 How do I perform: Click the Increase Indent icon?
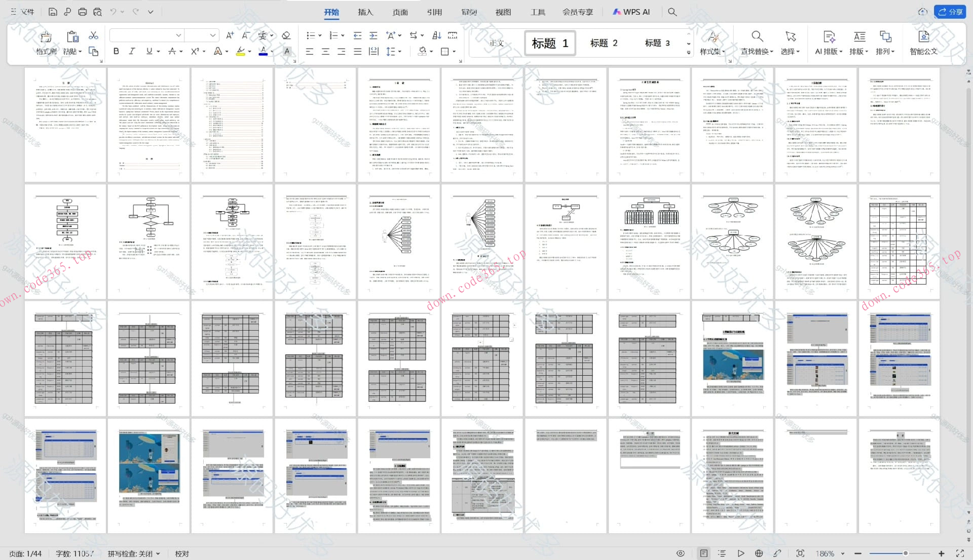coord(373,35)
